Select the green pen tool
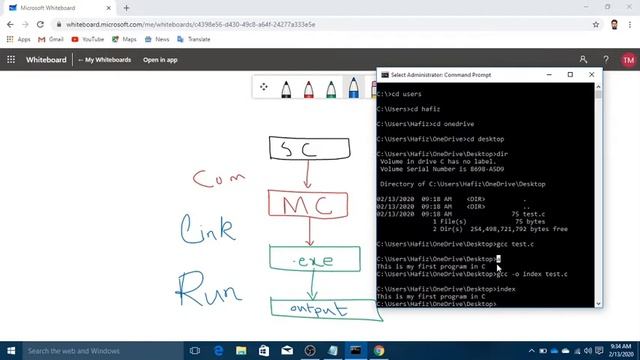Viewport: 640px width, 360px height. click(331, 89)
